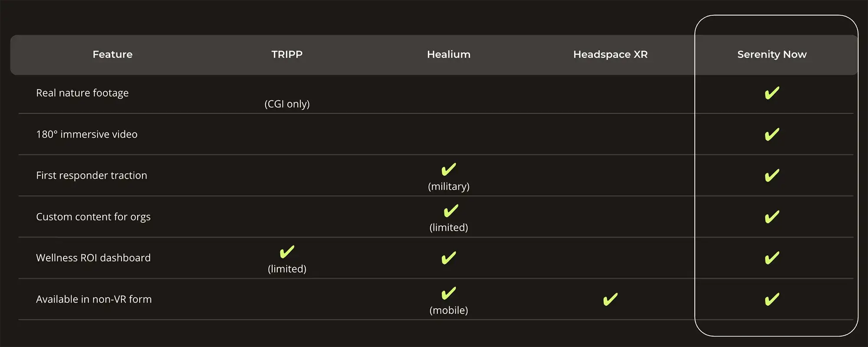
Task: Click Serenity Now checkmark for non-VR form
Action: (772, 299)
